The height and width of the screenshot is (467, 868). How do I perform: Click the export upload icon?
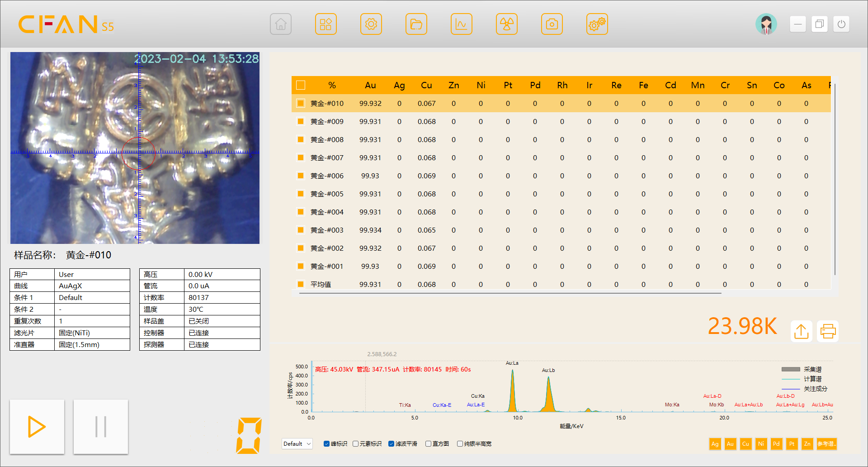click(x=802, y=331)
